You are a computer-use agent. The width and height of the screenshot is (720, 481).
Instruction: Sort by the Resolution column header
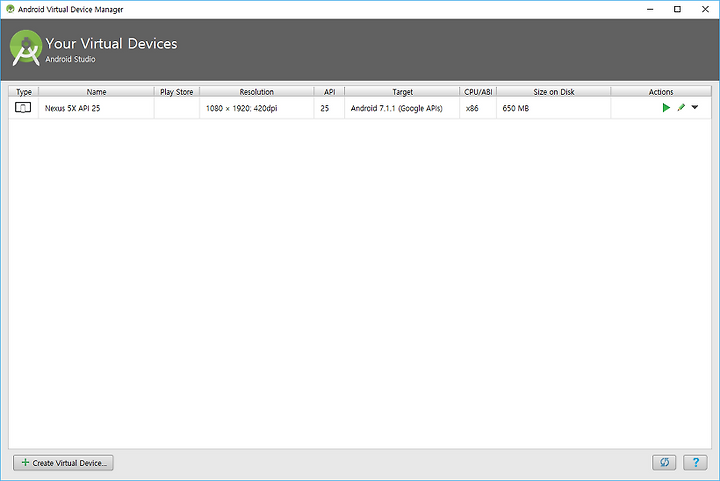click(257, 92)
